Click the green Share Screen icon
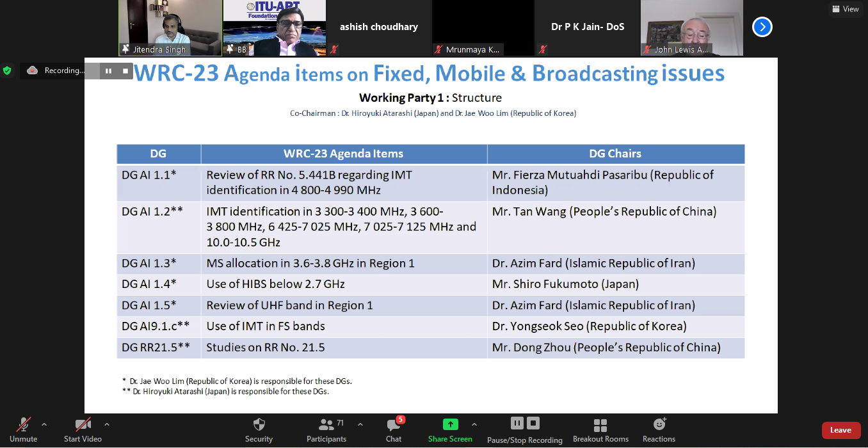The height and width of the screenshot is (448, 868). [x=450, y=424]
